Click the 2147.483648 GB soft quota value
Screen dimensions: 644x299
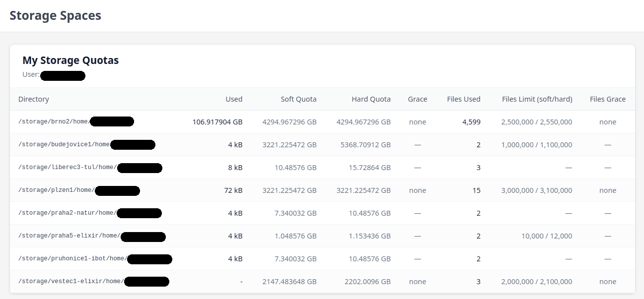[289, 282]
